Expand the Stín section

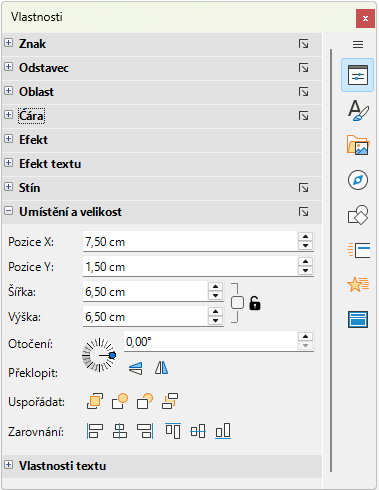[x=9, y=187]
